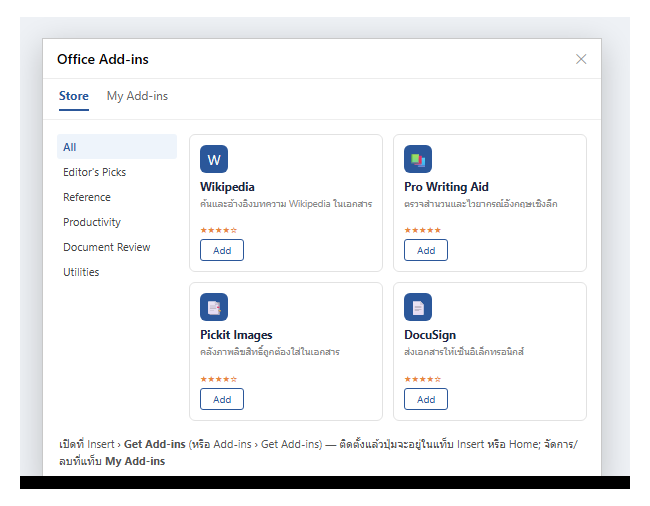Click the Pro Writing Aid star rating
650x506 pixels.
pos(422,230)
